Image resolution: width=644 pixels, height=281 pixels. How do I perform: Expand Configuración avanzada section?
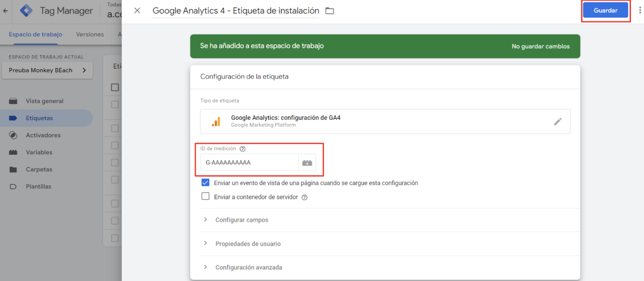point(249,267)
